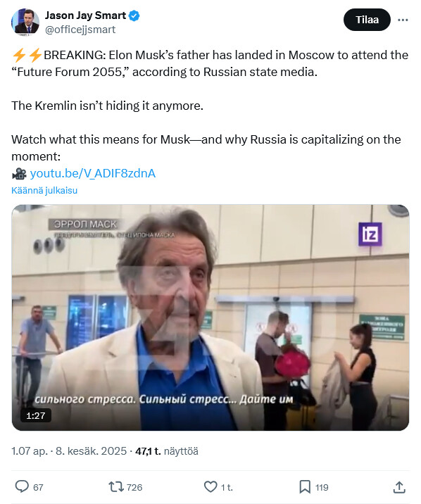Play the Errol Musk airport video
The height and width of the screenshot is (504, 421).
tap(210, 317)
